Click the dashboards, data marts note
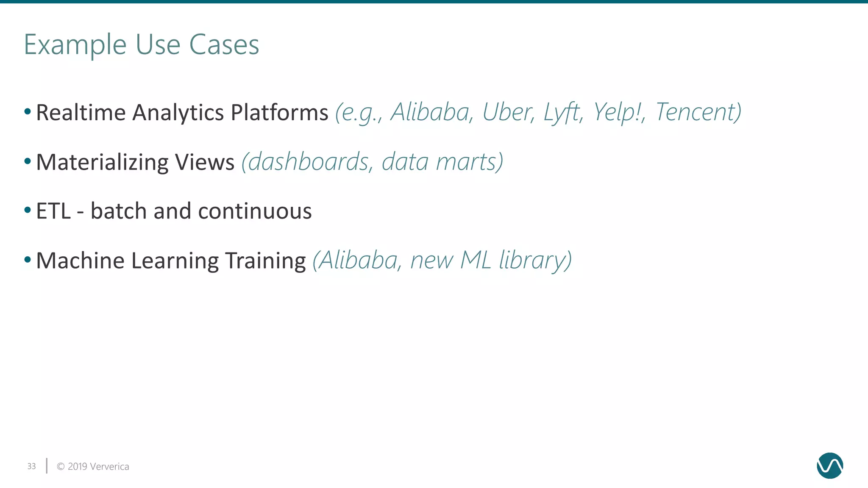 coord(372,162)
